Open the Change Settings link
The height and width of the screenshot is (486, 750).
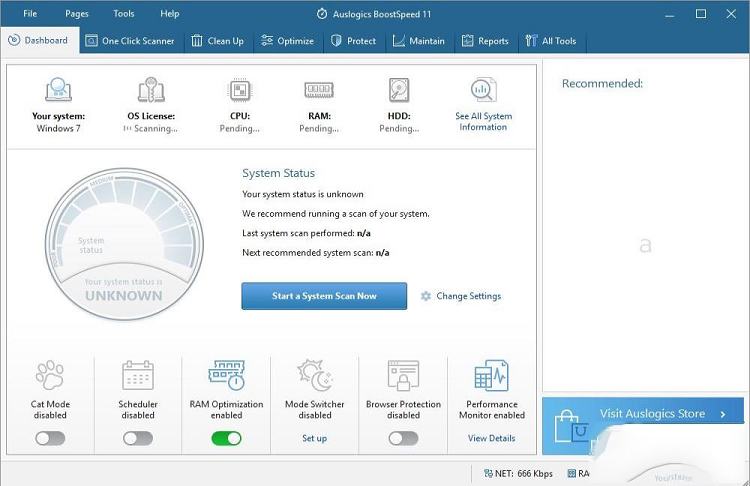[468, 296]
